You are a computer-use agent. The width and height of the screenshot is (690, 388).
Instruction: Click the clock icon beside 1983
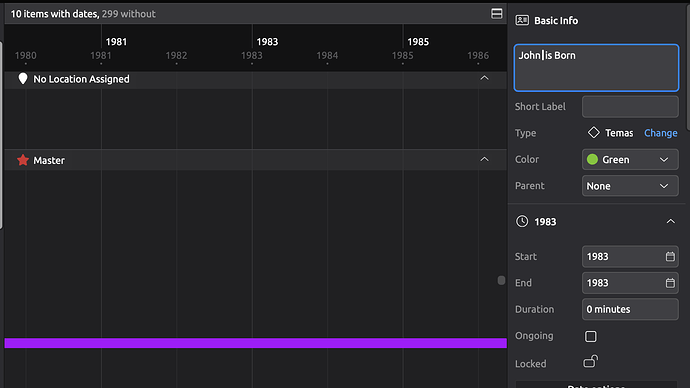pyautogui.click(x=522, y=221)
